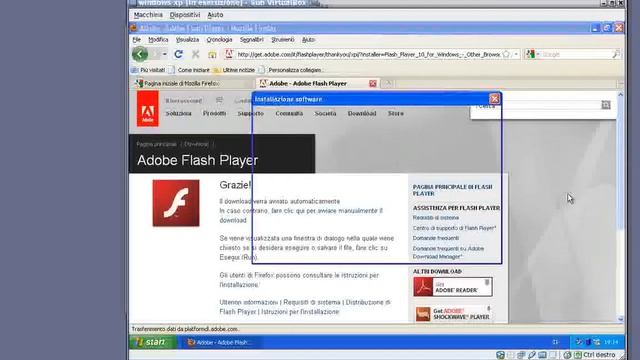Open the Segnalibri menu
Viewport: 640px width, 360px height.
(251, 40)
